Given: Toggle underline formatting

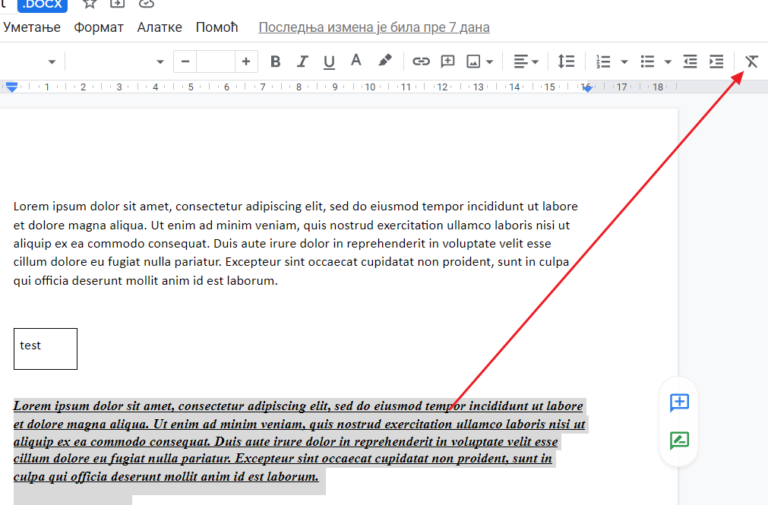Looking at the screenshot, I should 329,62.
